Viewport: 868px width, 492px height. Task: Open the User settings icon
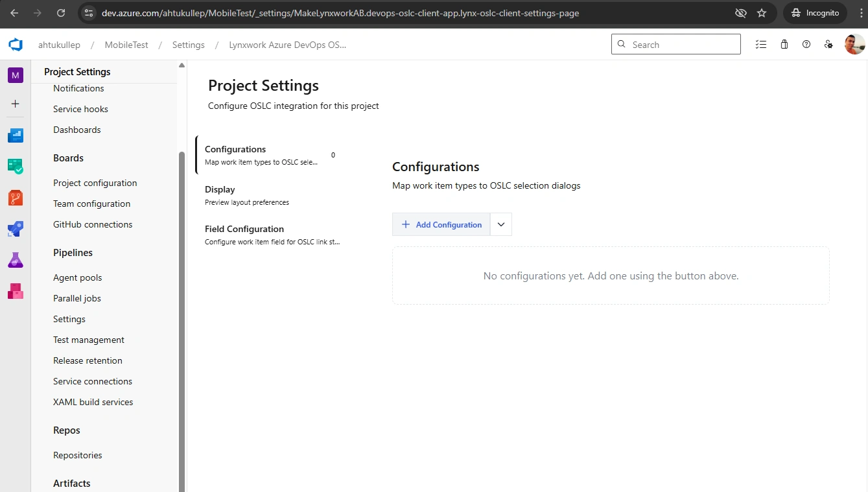click(828, 45)
